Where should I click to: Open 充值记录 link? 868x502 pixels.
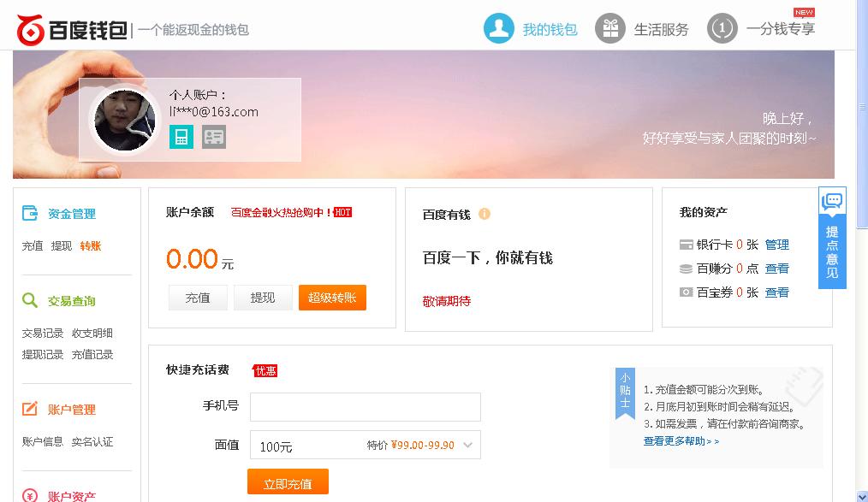[92, 354]
